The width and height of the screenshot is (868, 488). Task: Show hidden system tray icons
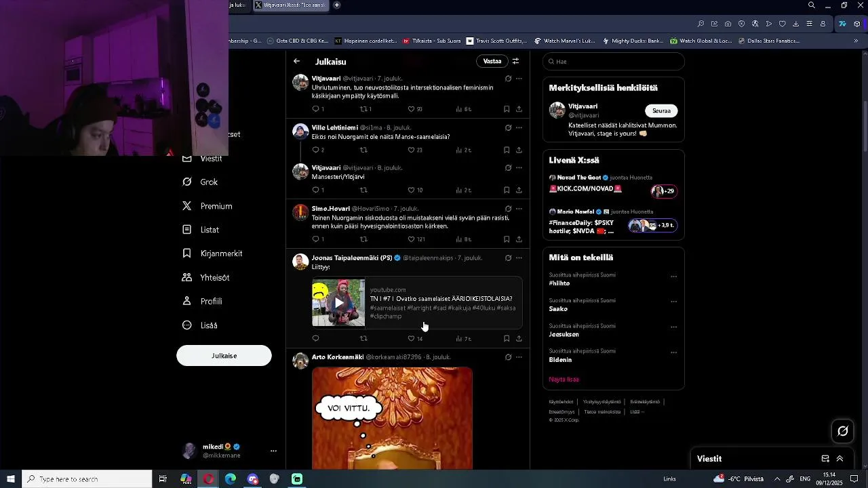pyautogui.click(x=777, y=479)
